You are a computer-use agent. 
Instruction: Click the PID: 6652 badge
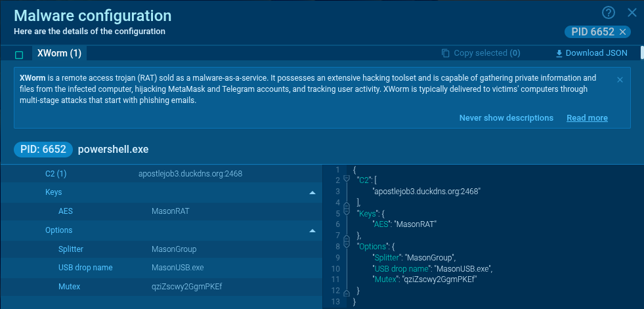pyautogui.click(x=43, y=150)
